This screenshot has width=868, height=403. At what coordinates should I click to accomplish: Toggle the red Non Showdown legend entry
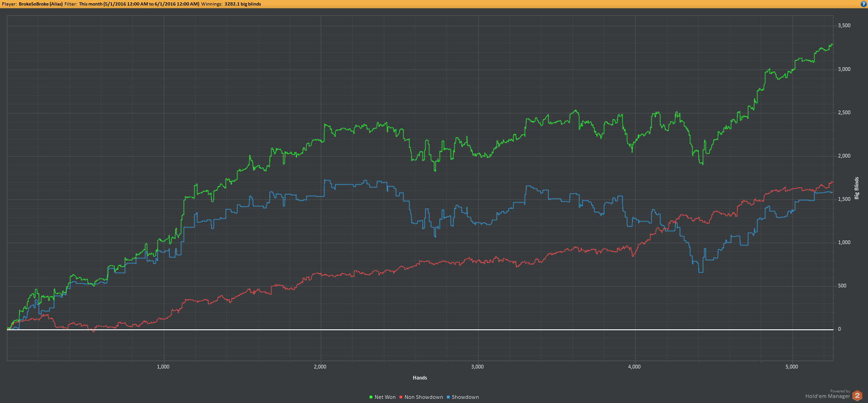click(x=421, y=397)
